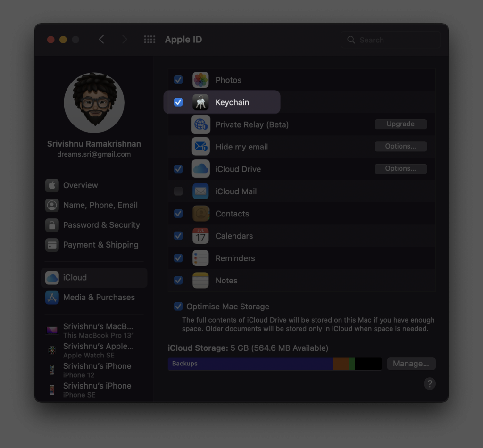The width and height of the screenshot is (483, 448).
Task: Click the Srivishnu Ramakrishnan name text
Action: [94, 144]
